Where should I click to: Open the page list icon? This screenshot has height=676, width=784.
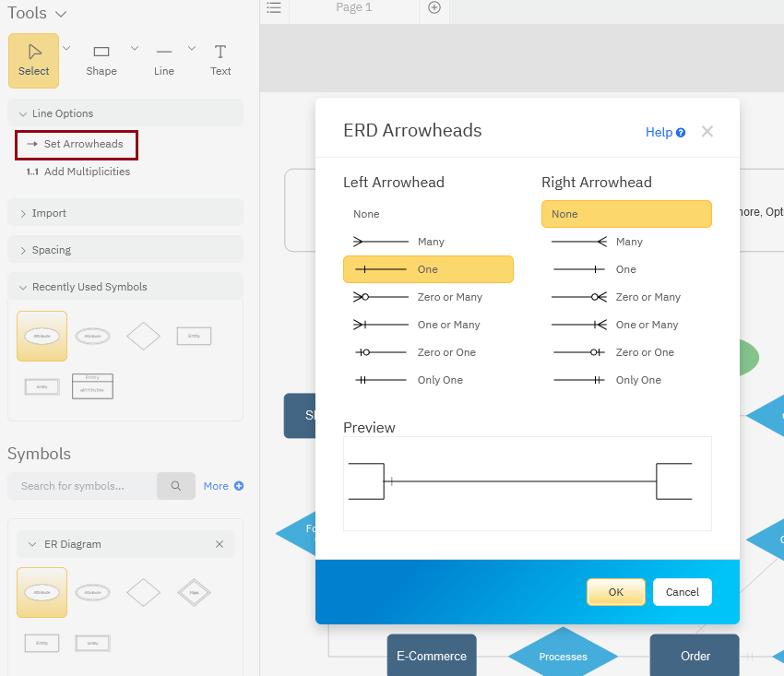[274, 8]
